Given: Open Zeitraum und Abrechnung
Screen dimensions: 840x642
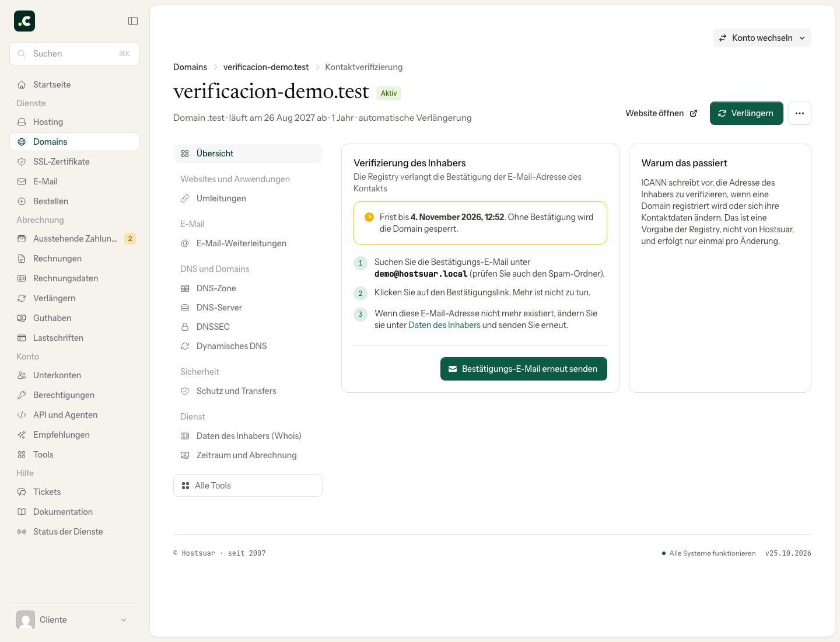Looking at the screenshot, I should [248, 455].
